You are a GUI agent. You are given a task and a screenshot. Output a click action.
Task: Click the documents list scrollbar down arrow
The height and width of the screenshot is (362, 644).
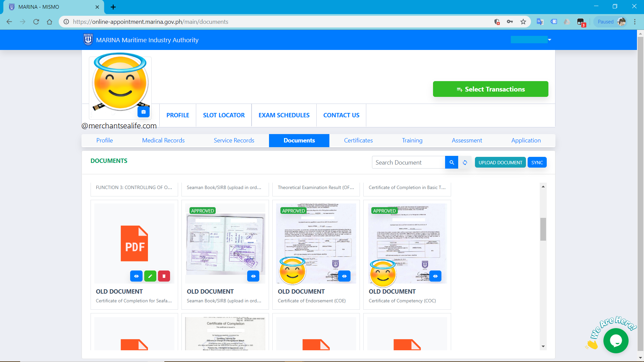click(543, 347)
